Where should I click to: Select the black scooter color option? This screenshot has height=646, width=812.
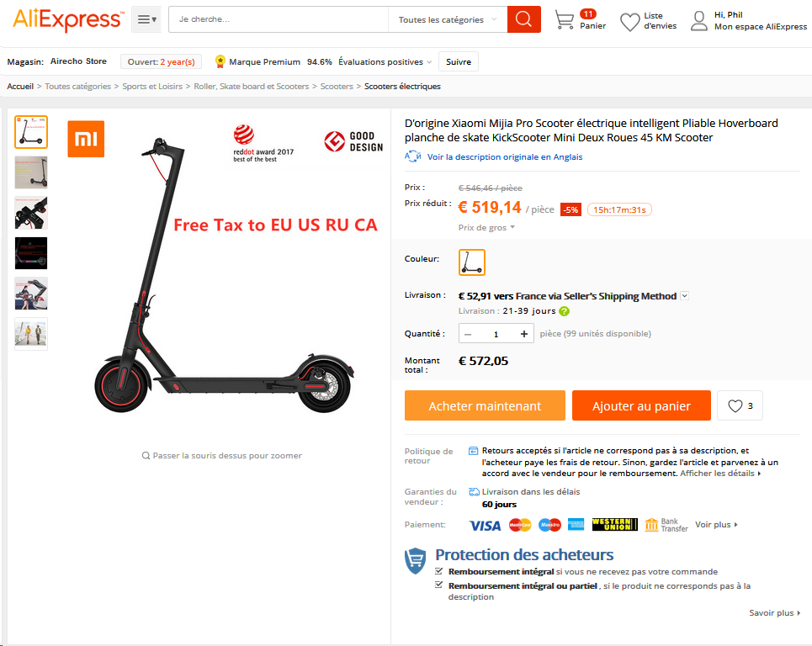click(472, 262)
